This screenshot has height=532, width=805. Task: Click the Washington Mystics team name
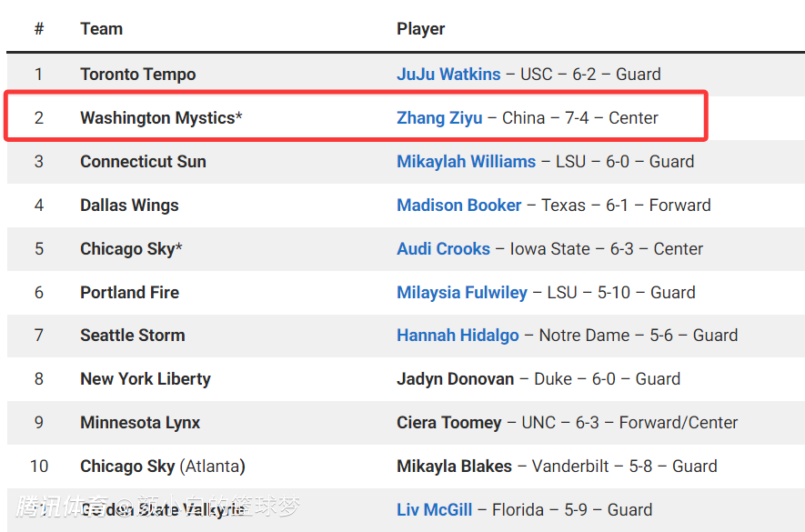(x=156, y=118)
